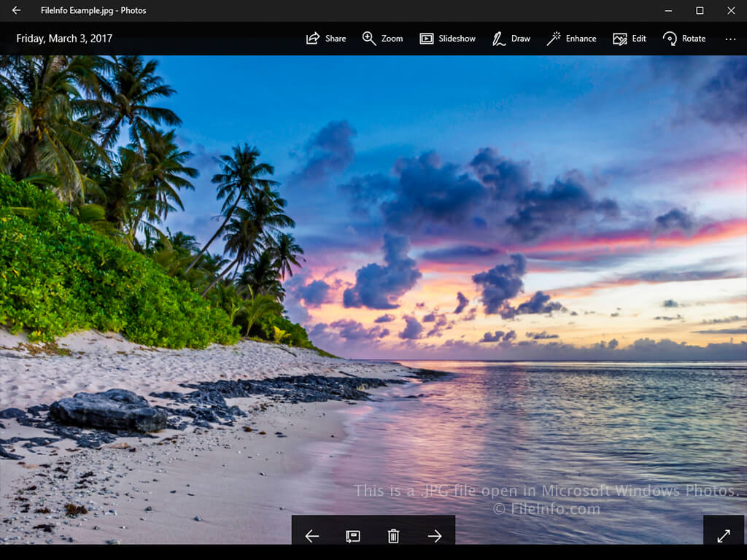Advance to next photo with right arrow

tap(435, 536)
